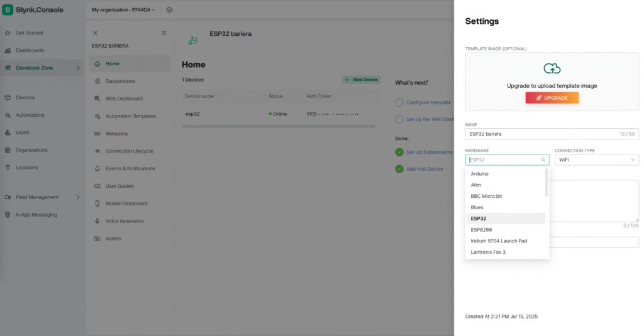This screenshot has height=336, width=644.
Task: Click the Fleet Management truck icon
Action: pyautogui.click(x=8, y=197)
